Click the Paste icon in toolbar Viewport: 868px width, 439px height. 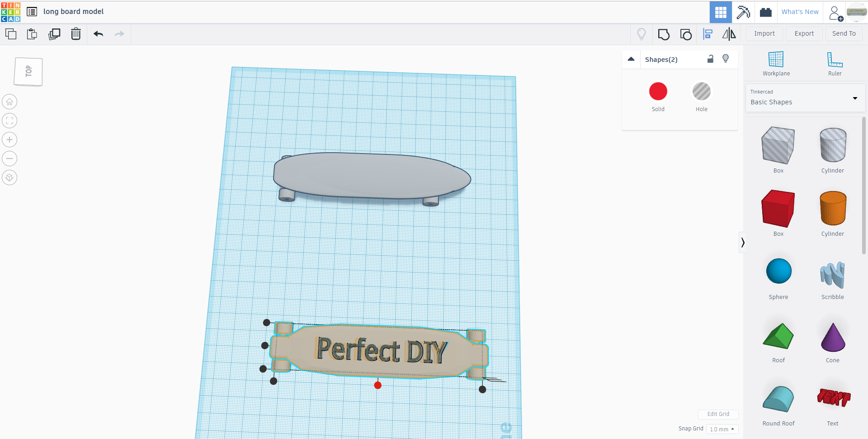32,34
